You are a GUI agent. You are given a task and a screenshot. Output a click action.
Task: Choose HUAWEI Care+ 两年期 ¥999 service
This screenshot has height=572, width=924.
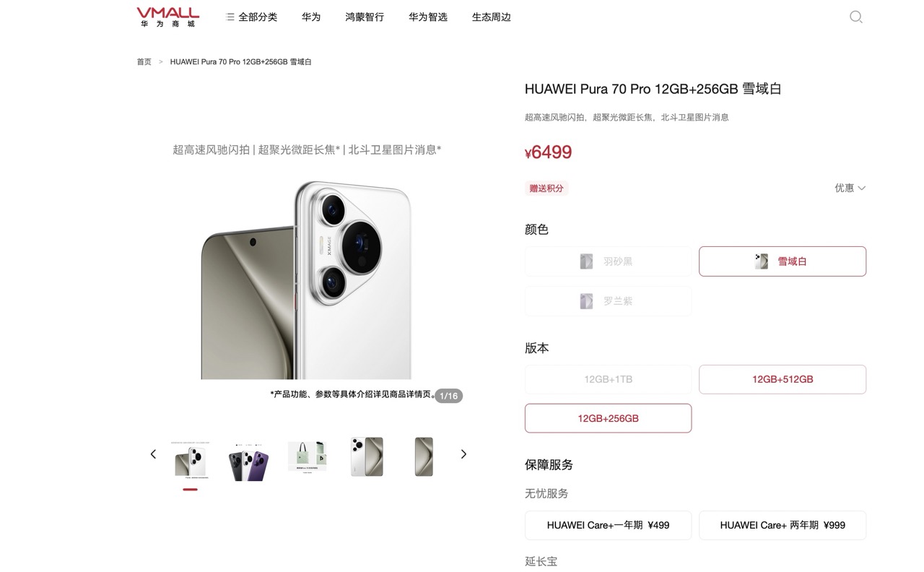[783, 525]
